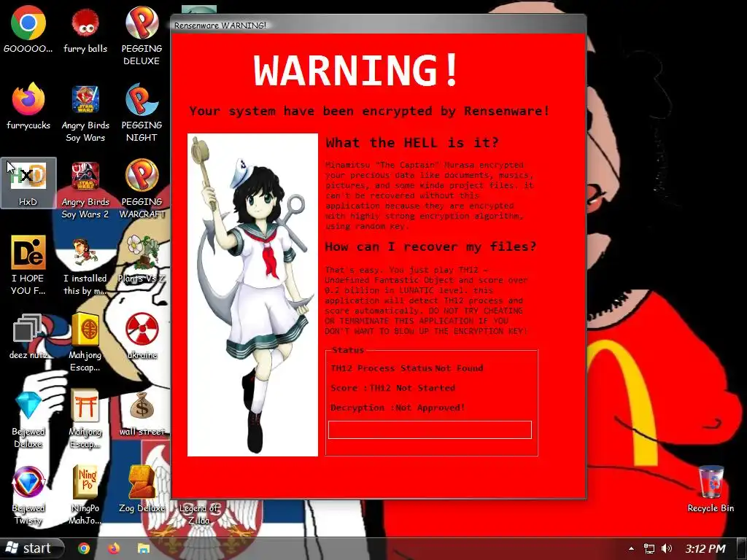Open the Legend of Zilda desktop icon
This screenshot has height=560, width=747.
pyautogui.click(x=198, y=513)
